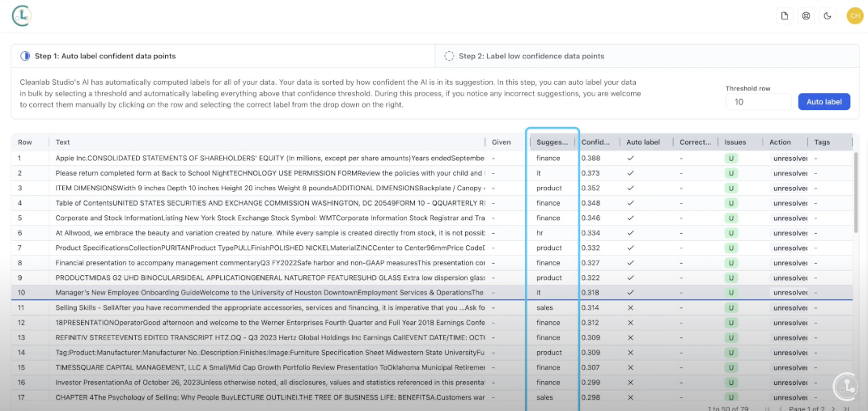
Task: Open the unresolved action dropdown in row 12
Action: [x=788, y=323]
